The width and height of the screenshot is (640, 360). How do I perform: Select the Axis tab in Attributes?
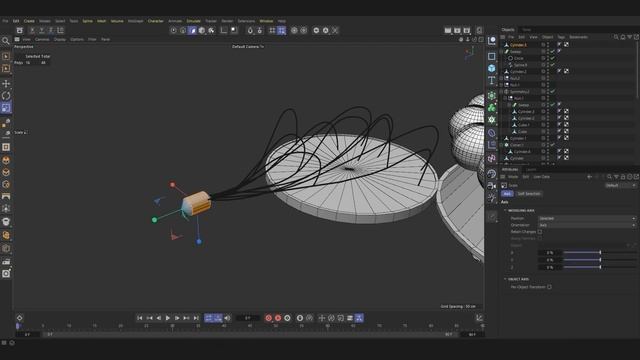click(x=507, y=193)
